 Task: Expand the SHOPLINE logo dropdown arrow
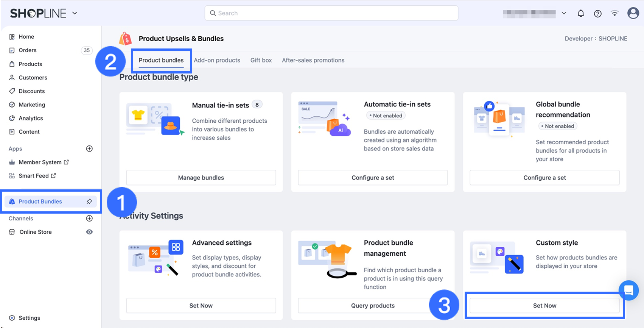[x=75, y=13]
